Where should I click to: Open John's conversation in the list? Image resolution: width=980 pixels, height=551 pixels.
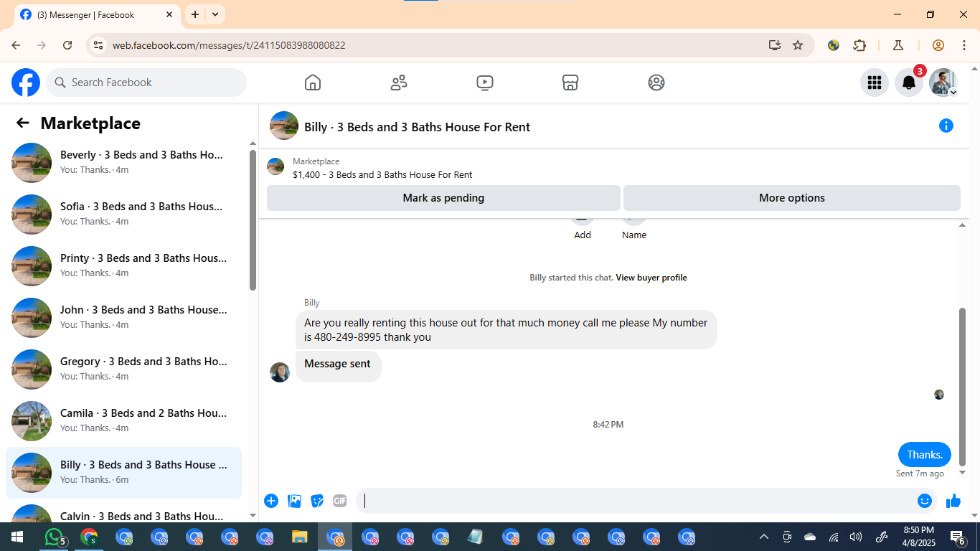[x=123, y=317]
